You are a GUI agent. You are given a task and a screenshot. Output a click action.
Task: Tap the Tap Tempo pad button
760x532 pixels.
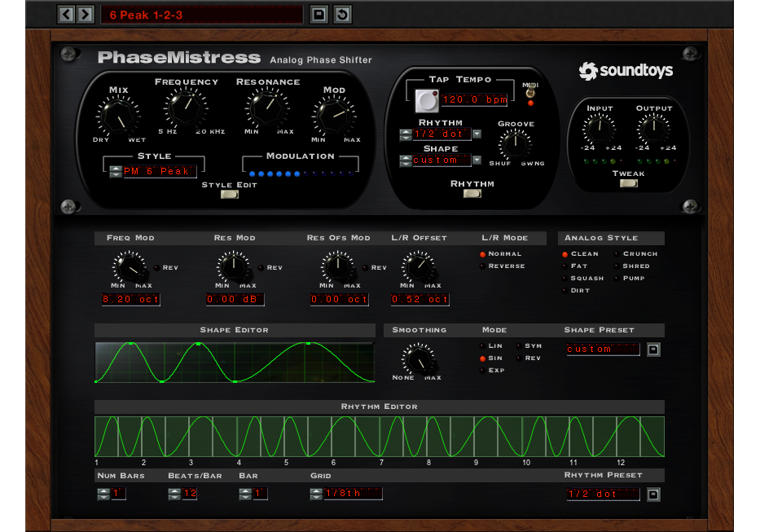coord(427,100)
